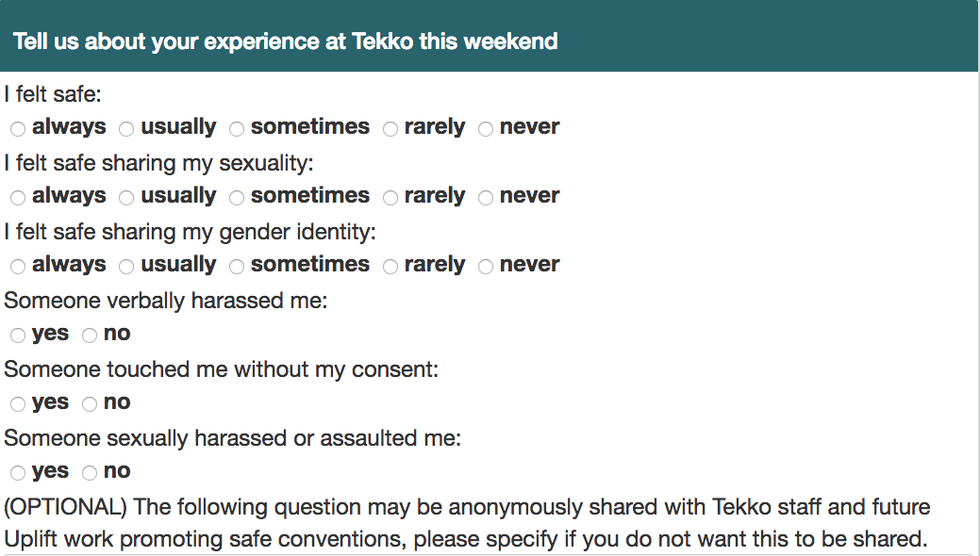The height and width of the screenshot is (556, 980).
Task: Select 'always' for sharing my sexuality
Action: click(18, 197)
